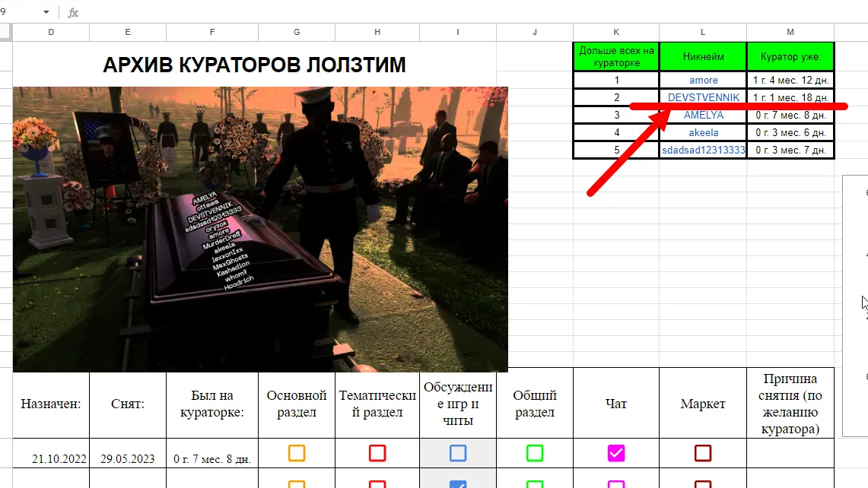Toggle red Тематический раздел checkbox for 21.10.2022 row
Screen dimensions: 868x488
pos(377,453)
